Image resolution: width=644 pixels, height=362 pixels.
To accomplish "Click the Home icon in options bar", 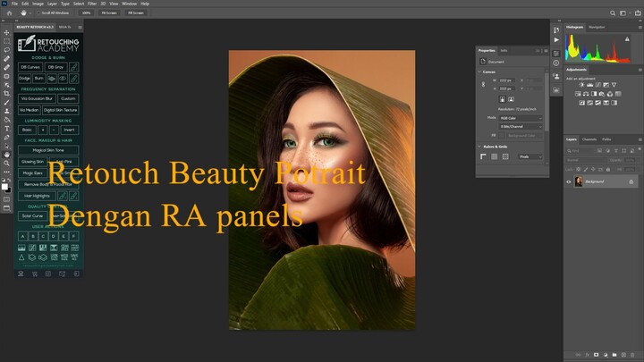I will tap(9, 13).
